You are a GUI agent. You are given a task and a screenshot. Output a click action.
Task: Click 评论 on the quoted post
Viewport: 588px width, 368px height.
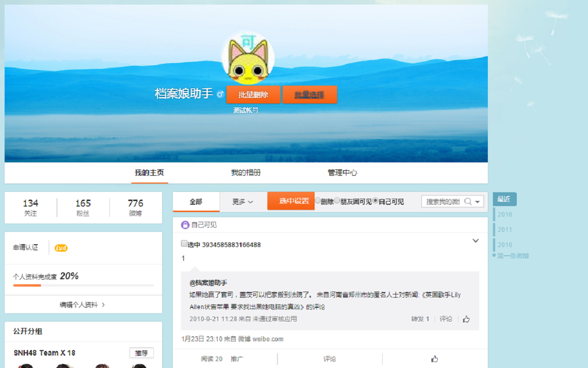tap(446, 319)
